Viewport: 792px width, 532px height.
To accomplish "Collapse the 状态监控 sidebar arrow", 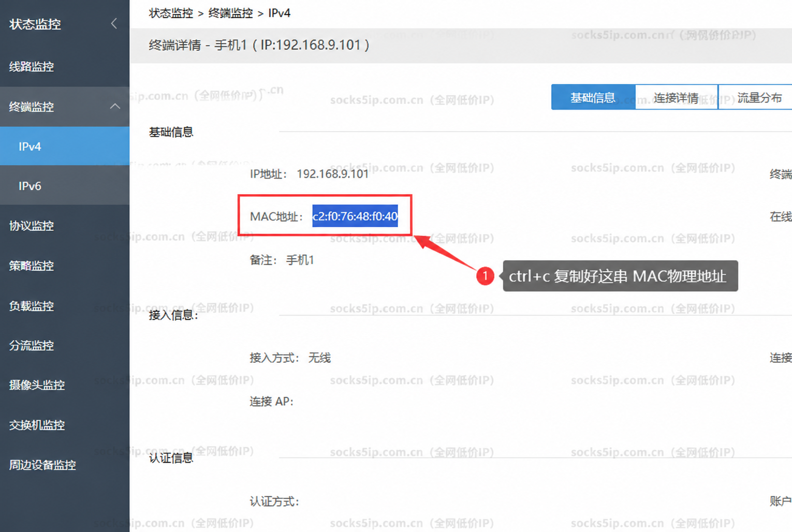I will click(x=114, y=24).
